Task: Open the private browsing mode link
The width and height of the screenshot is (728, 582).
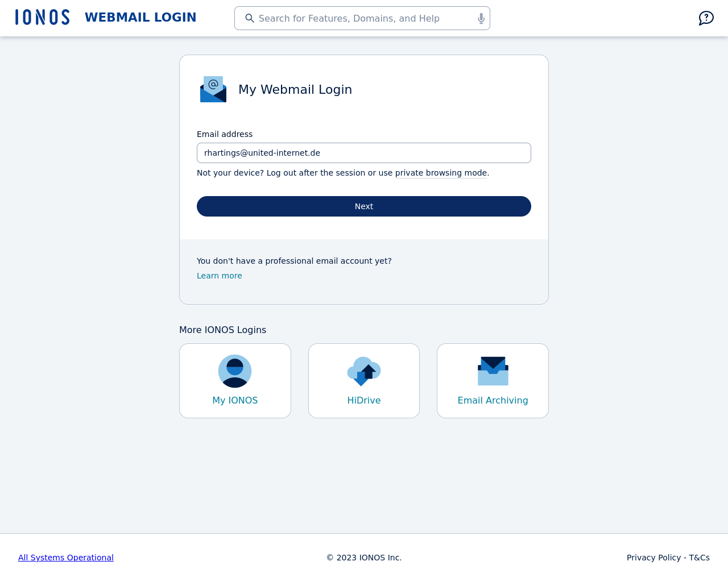Action: (441, 173)
